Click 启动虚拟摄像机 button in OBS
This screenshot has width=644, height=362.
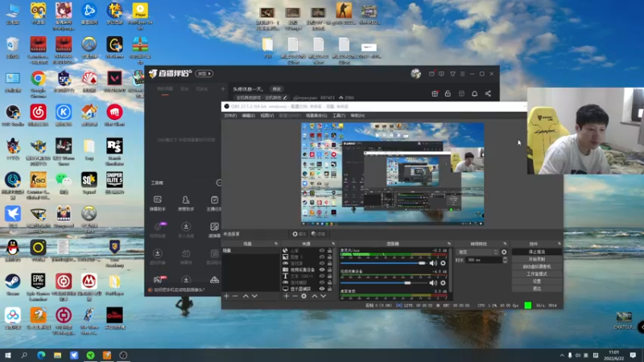(537, 267)
